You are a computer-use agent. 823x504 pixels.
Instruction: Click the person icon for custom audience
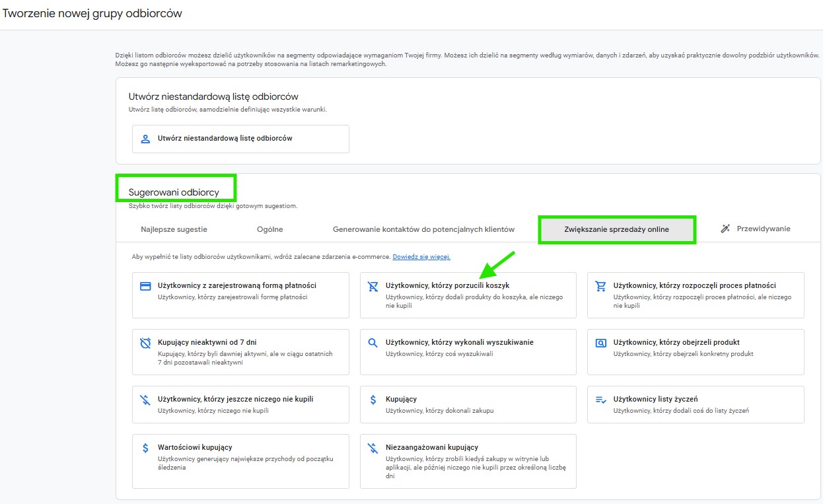146,139
